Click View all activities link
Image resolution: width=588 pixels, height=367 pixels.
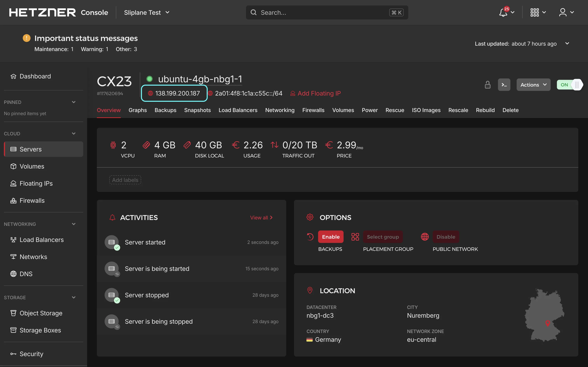pyautogui.click(x=262, y=217)
